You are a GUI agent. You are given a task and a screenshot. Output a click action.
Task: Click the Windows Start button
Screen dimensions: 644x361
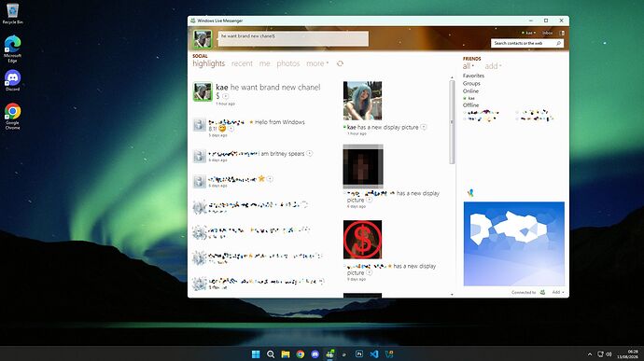tap(256, 354)
